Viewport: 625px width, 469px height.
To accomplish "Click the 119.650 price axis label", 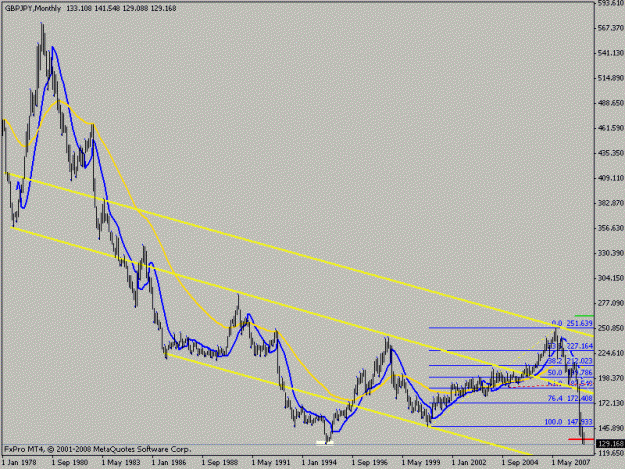I will click(x=611, y=453).
